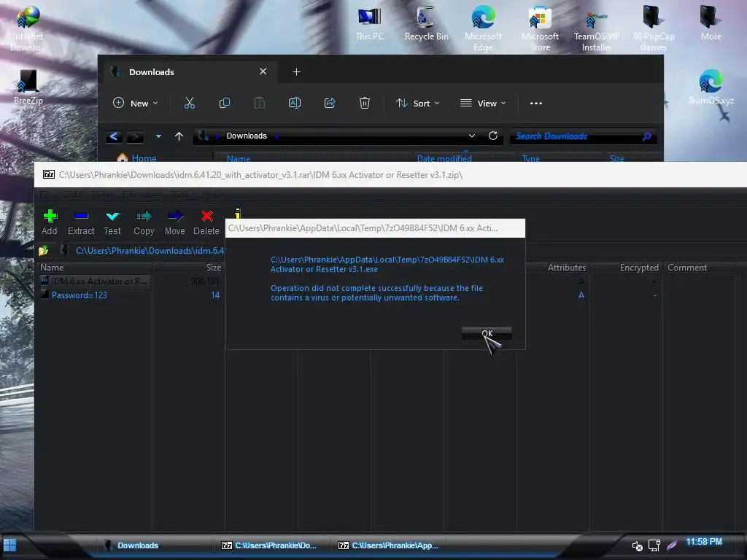Click the Add button in 7-Zip toolbar

point(50,222)
